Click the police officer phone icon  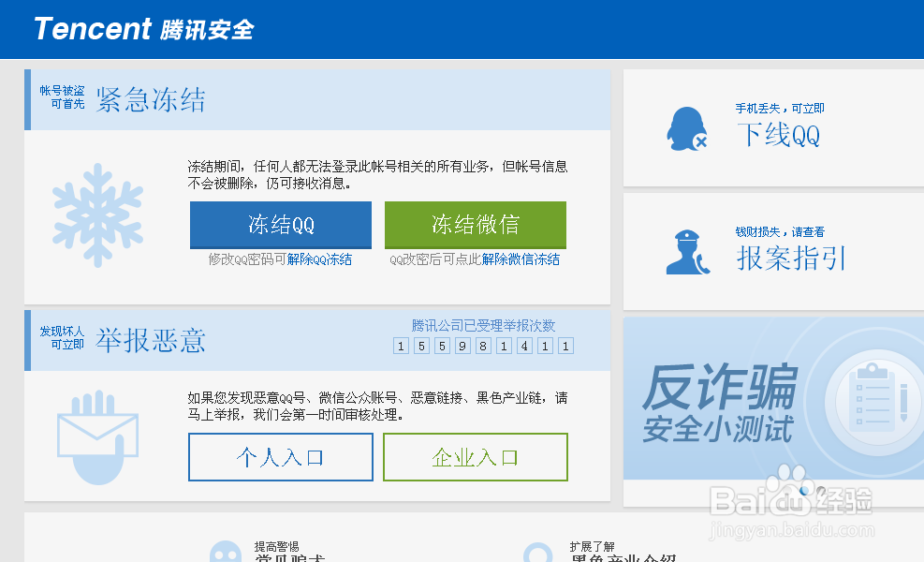point(688,252)
